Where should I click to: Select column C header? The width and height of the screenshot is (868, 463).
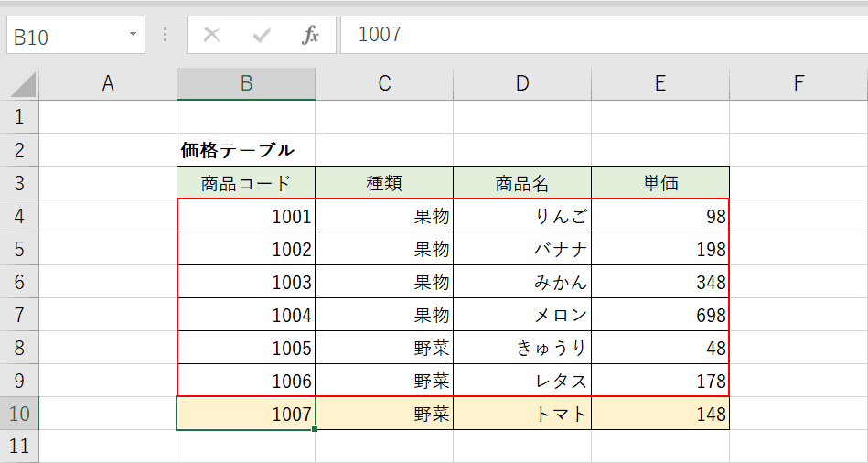click(384, 83)
